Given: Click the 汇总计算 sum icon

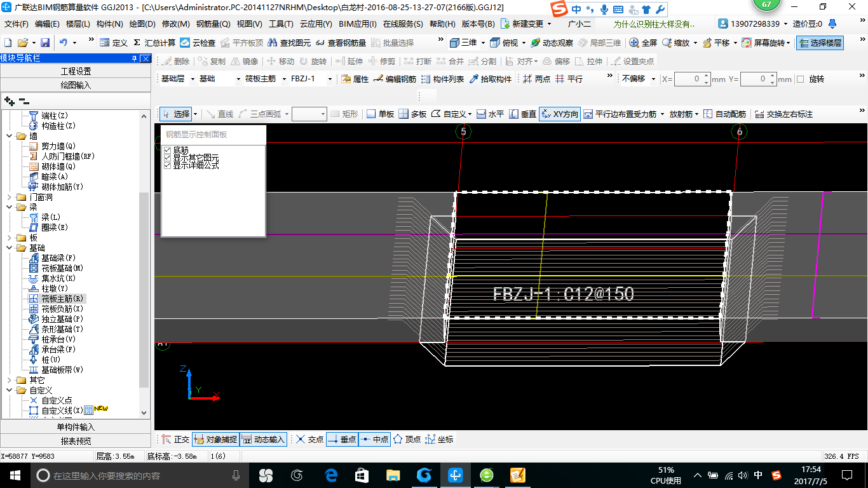Looking at the screenshot, I should click(137, 43).
